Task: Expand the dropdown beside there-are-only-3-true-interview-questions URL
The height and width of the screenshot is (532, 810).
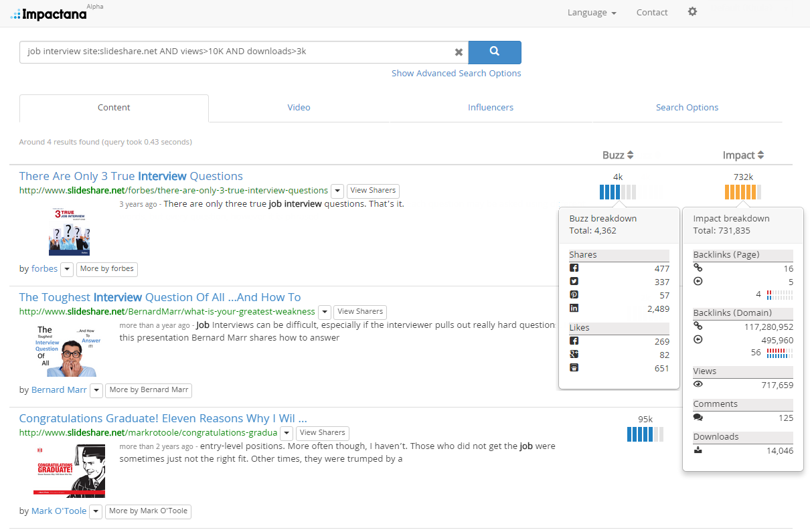Action: pyautogui.click(x=337, y=191)
